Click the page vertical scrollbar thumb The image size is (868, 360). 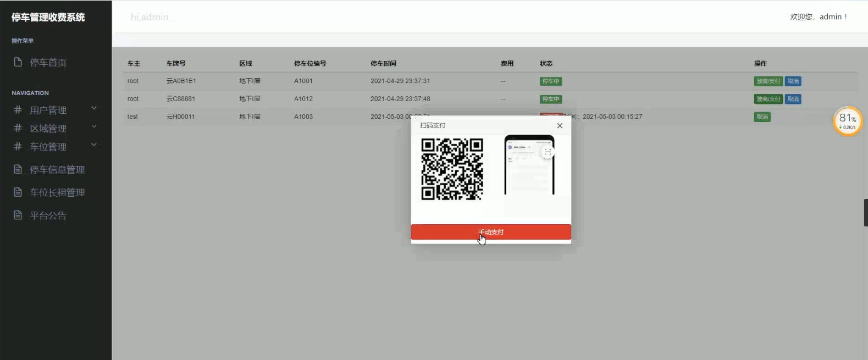pos(866,213)
